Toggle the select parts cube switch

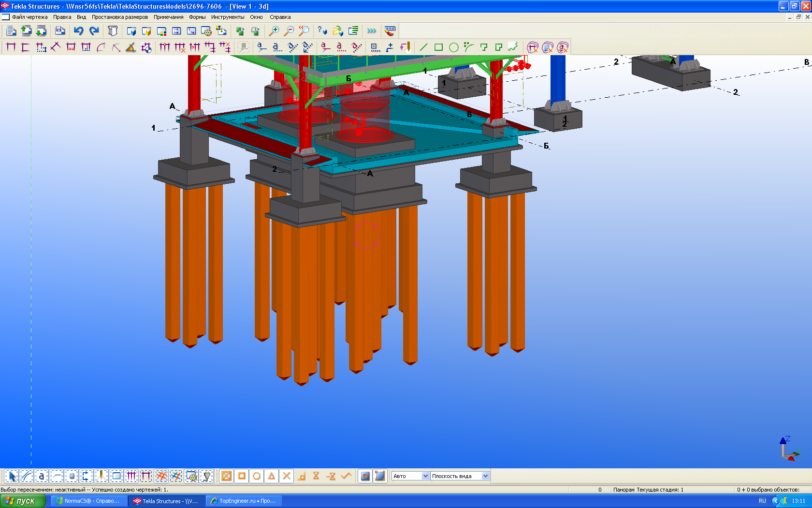pyautogui.click(x=72, y=476)
